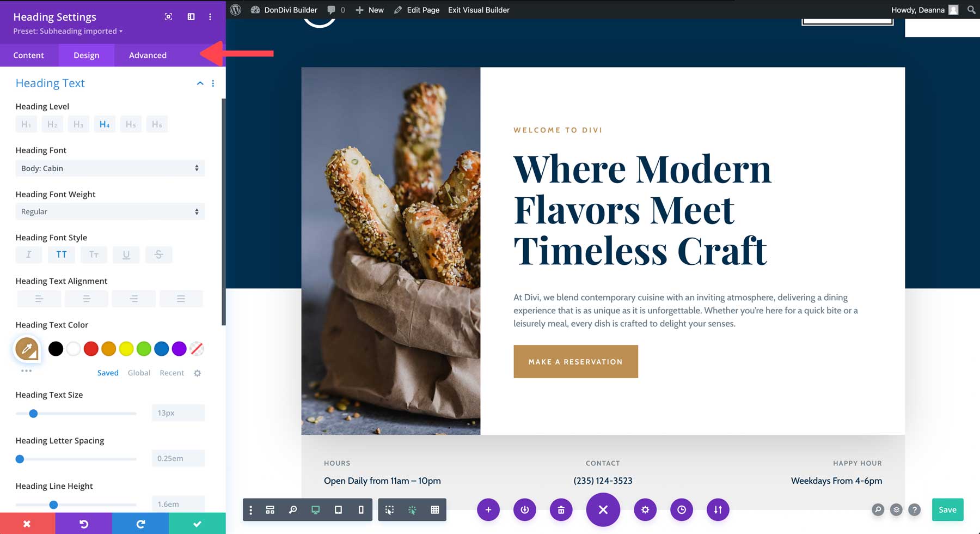Toggle uppercase heading font style
Viewport: 980px width, 534px height.
click(62, 254)
